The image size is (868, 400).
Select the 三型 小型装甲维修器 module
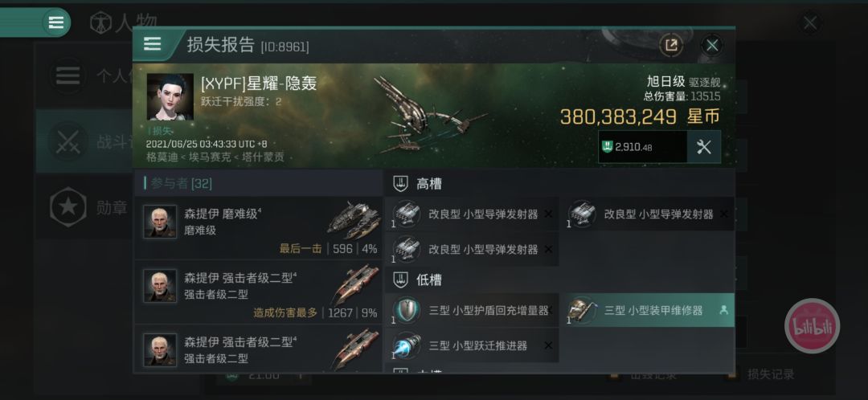coord(650,310)
